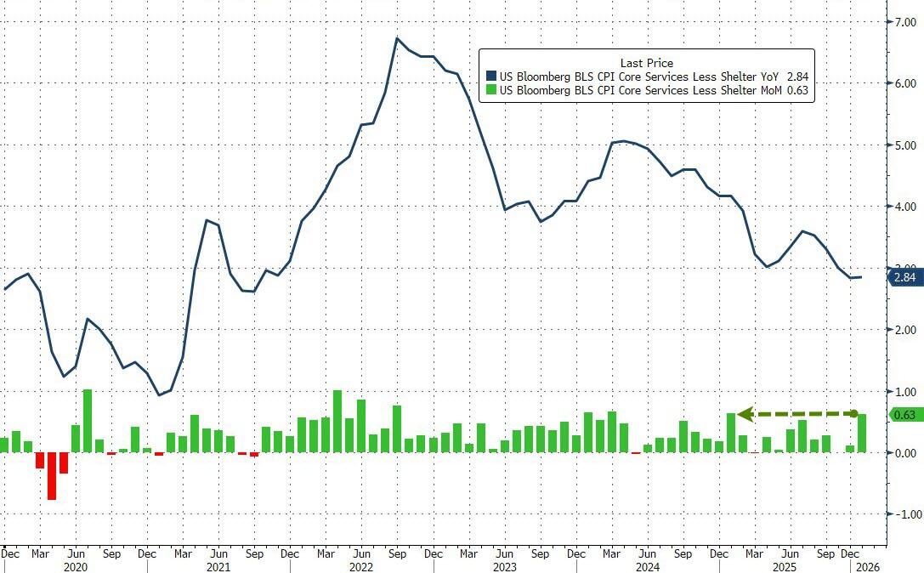Click the 5.00 label on the y-axis
This screenshot has width=924, height=573.
pos(902,145)
